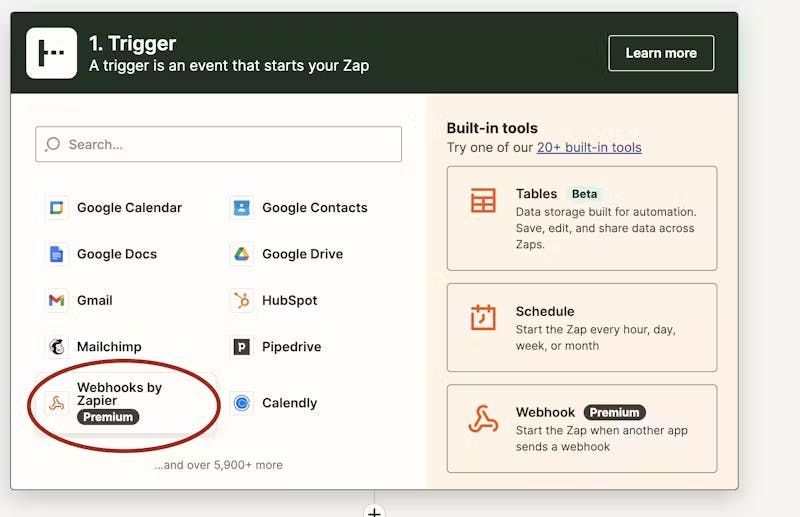This screenshot has width=800, height=517.
Task: Open the 20+ built-in tools link
Action: coord(589,147)
